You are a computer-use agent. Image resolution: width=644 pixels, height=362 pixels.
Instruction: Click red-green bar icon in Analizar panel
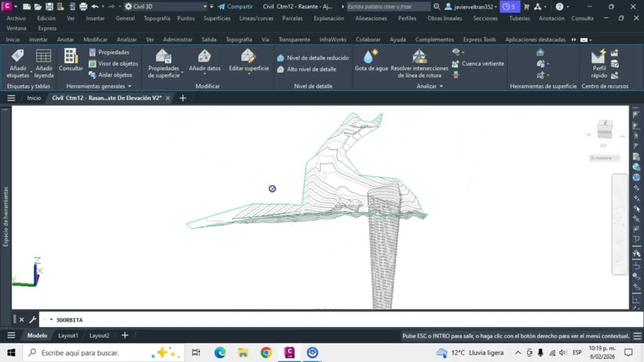click(456, 75)
